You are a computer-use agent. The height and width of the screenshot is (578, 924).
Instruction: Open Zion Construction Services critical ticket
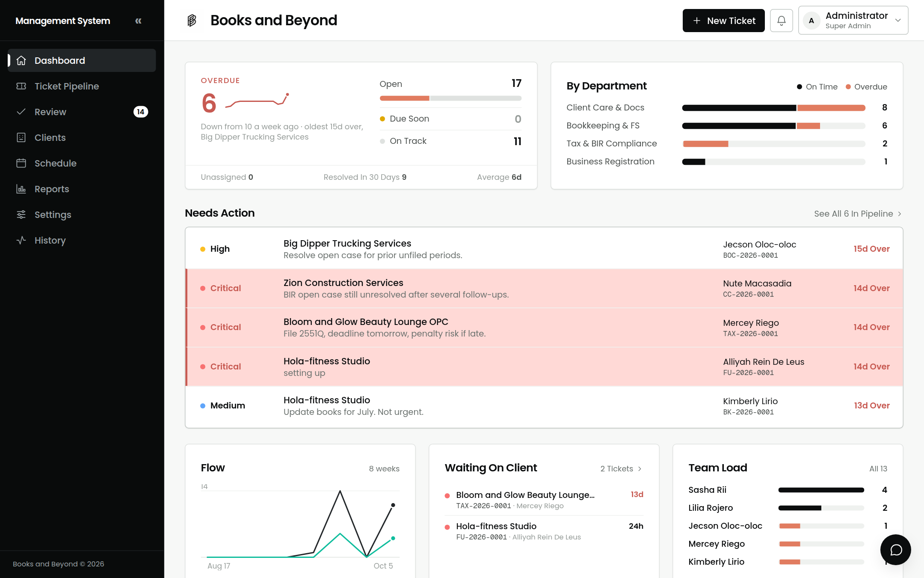[544, 288]
